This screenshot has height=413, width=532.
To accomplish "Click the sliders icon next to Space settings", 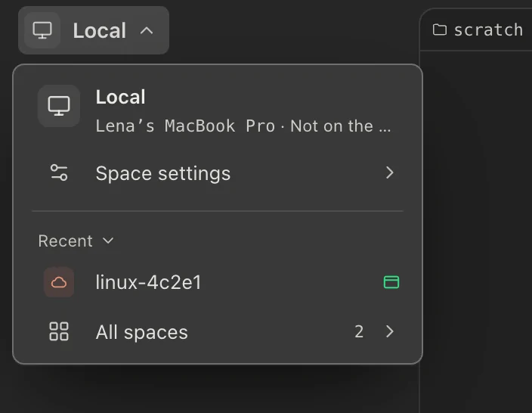I will point(59,172).
